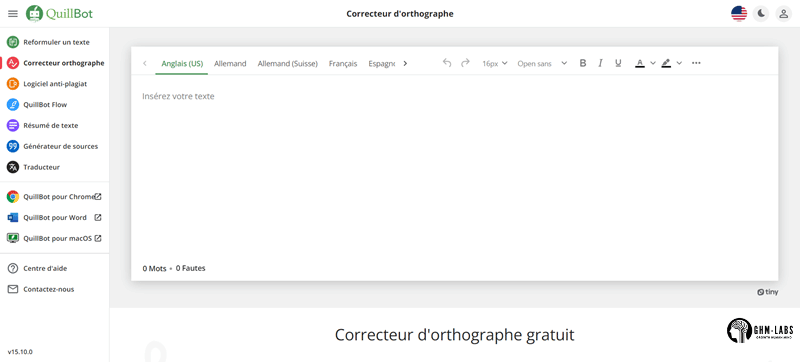The width and height of the screenshot is (800, 362).
Task: Click the Contactez-nous envelope icon
Action: (x=13, y=289)
